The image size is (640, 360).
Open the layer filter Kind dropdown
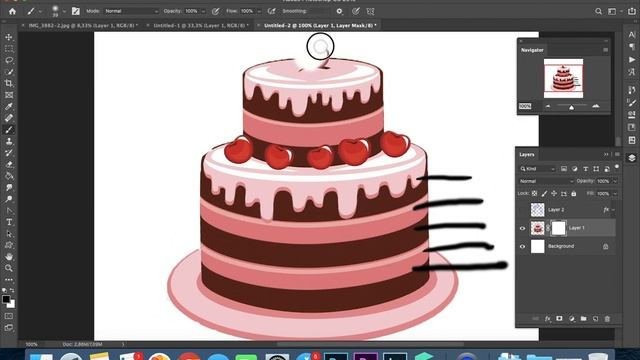[537, 169]
